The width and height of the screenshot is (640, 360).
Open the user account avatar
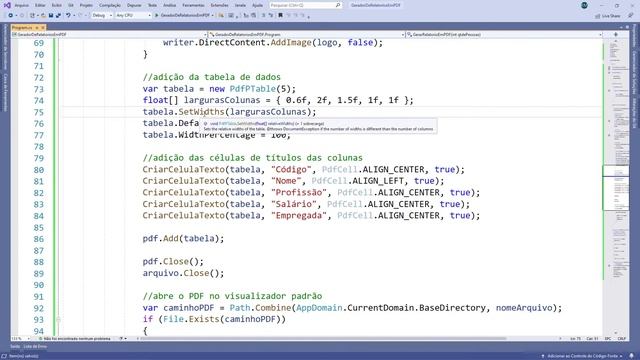(x=584, y=5)
